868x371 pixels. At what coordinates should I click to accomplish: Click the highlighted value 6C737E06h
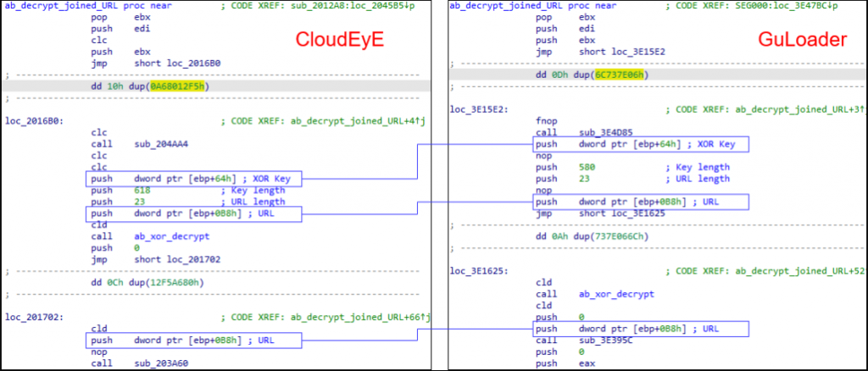(618, 74)
